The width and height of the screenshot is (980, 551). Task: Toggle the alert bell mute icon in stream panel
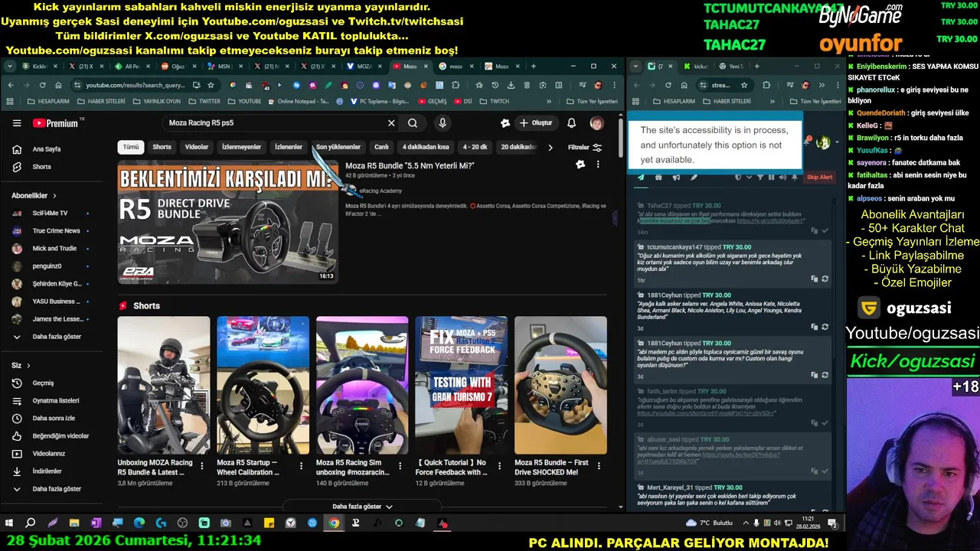click(x=794, y=177)
